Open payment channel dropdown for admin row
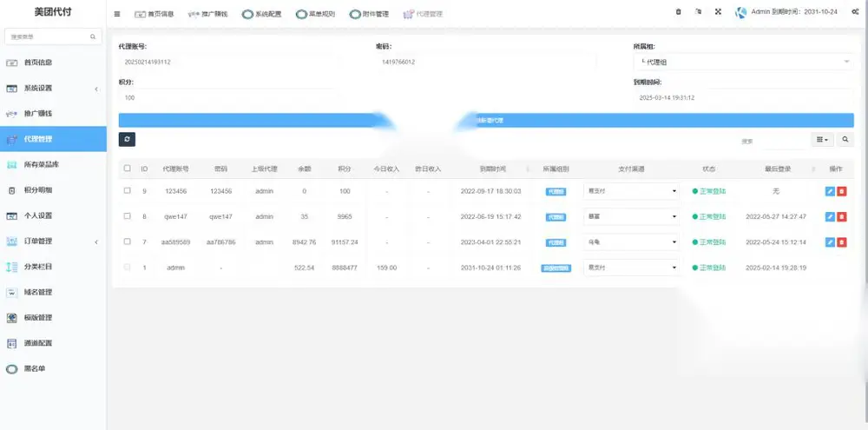 coord(632,268)
